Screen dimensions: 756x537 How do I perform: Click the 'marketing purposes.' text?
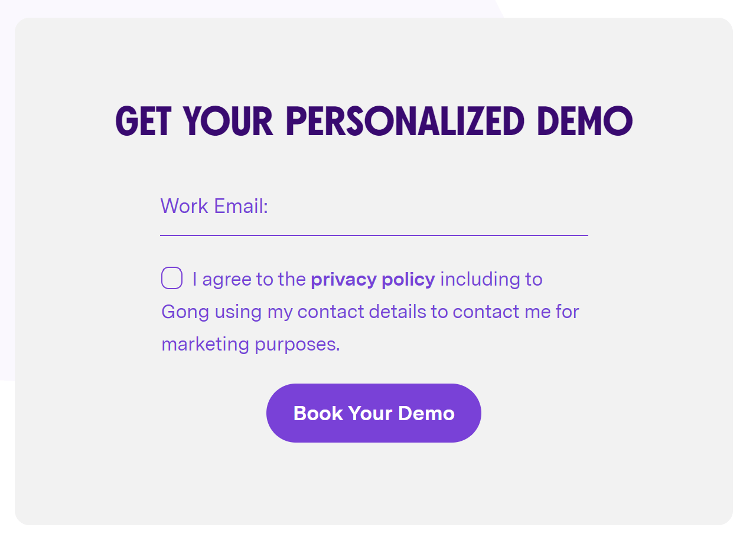coord(251,344)
